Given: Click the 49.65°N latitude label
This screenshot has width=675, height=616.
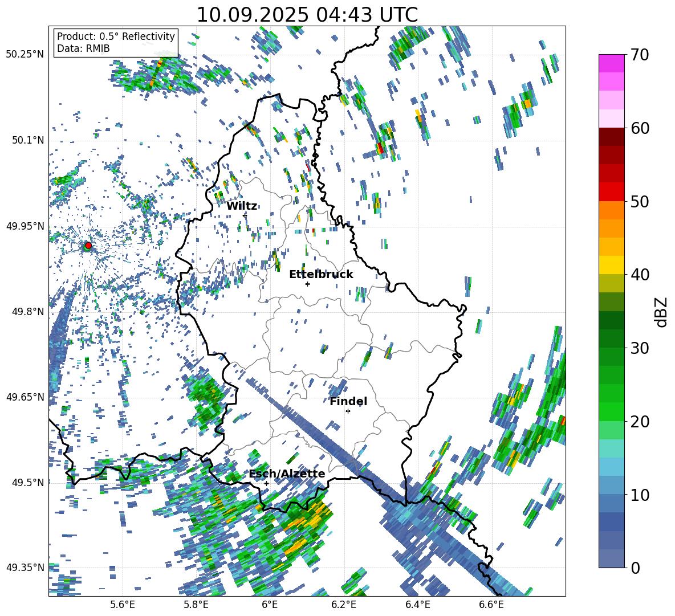Looking at the screenshot, I should click(x=25, y=397).
